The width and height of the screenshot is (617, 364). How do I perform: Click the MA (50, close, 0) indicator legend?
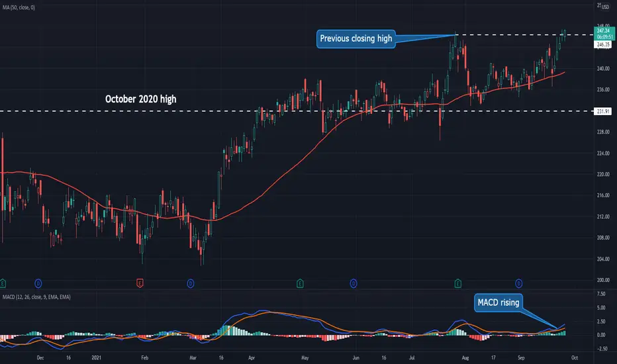click(19, 7)
